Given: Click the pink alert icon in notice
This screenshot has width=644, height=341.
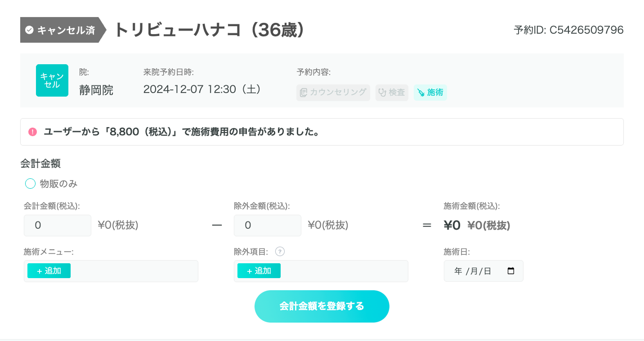Looking at the screenshot, I should (32, 132).
